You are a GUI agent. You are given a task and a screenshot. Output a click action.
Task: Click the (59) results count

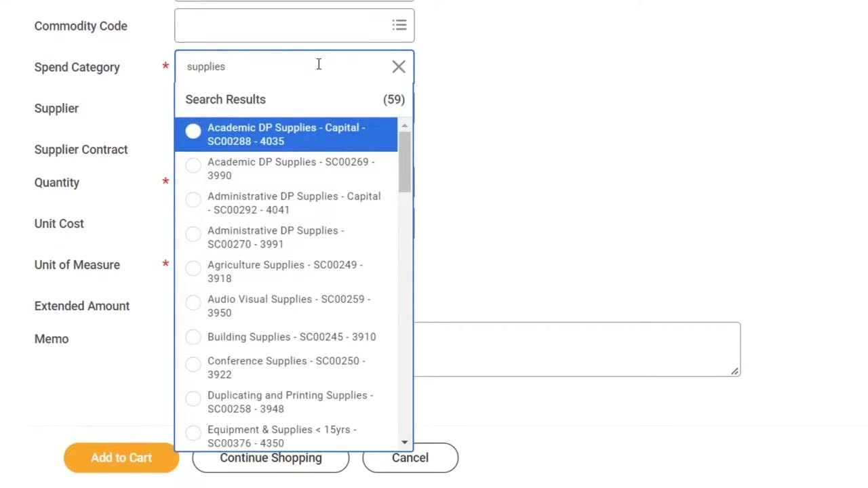[394, 100]
